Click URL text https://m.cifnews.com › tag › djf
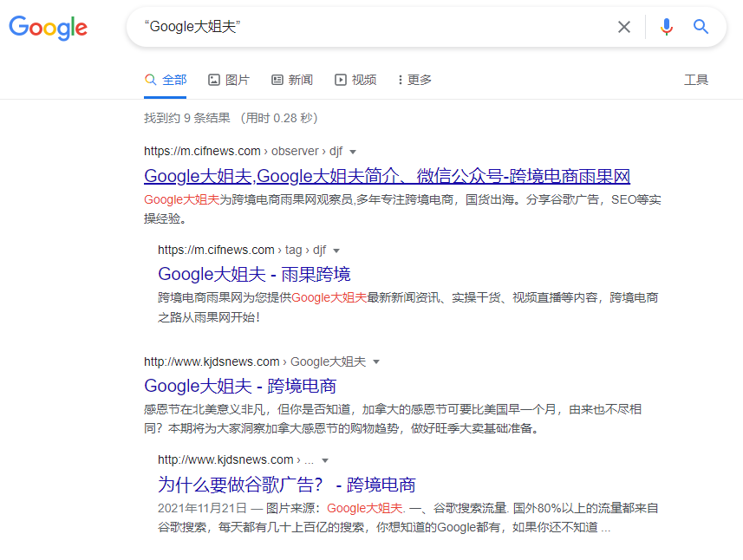This screenshot has height=560, width=743. 242,250
